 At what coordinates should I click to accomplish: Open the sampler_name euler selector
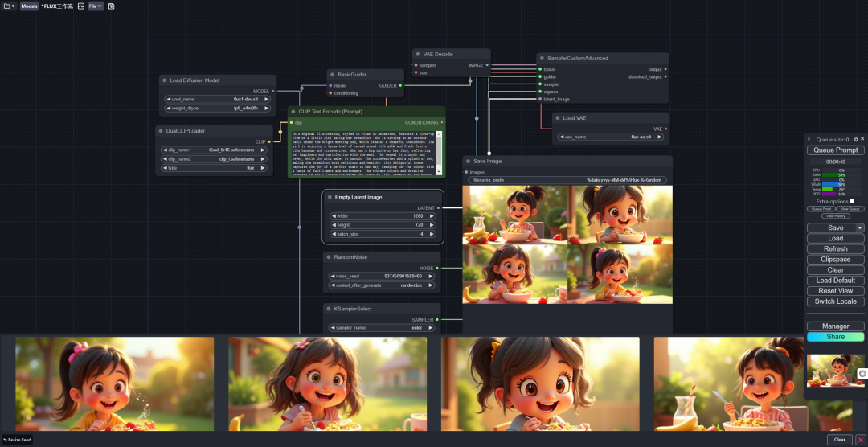pyautogui.click(x=382, y=328)
